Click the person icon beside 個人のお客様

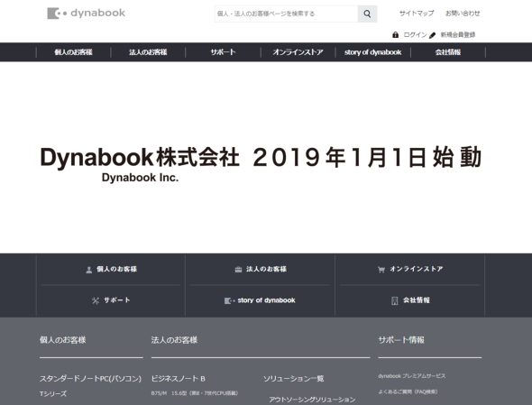tap(89, 270)
